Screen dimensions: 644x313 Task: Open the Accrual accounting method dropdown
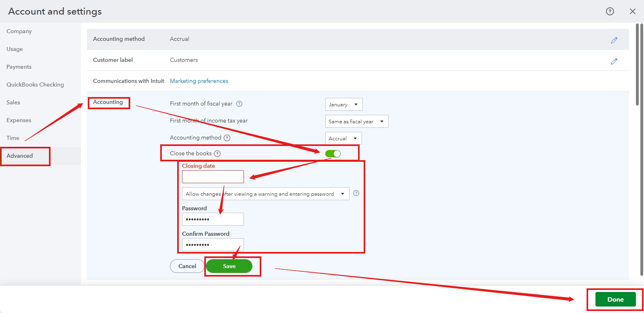tap(343, 138)
